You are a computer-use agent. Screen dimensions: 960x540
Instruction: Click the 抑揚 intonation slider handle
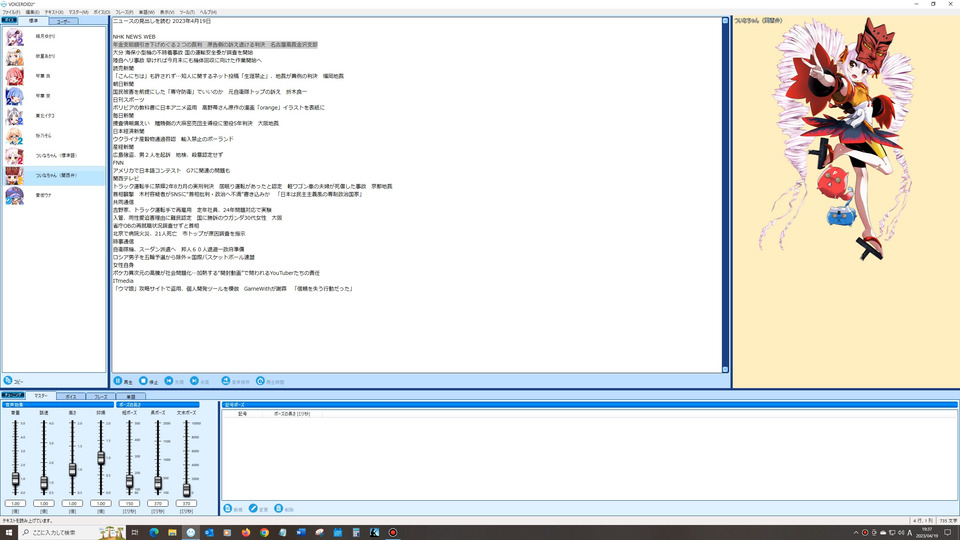[x=100, y=457]
